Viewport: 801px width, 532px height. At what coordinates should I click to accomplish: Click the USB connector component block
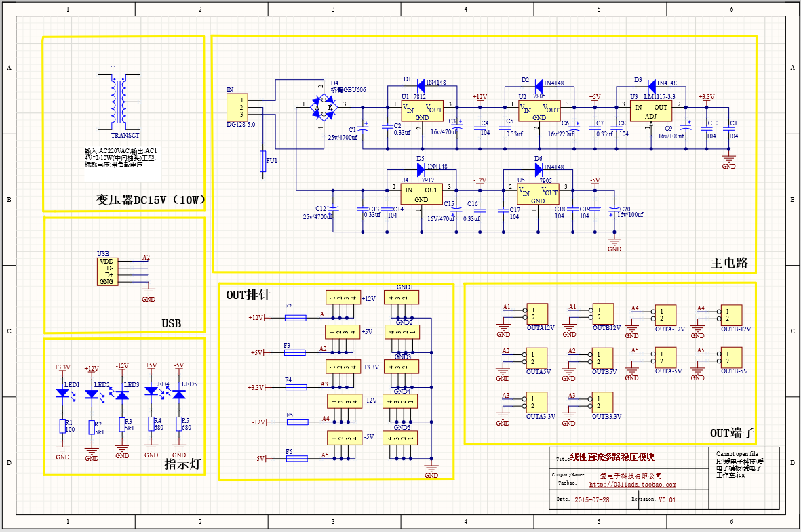[x=107, y=271]
